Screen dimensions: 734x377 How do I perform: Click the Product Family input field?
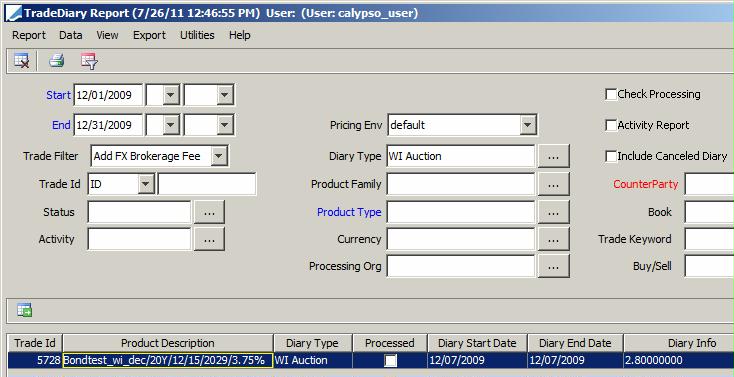[461, 185]
